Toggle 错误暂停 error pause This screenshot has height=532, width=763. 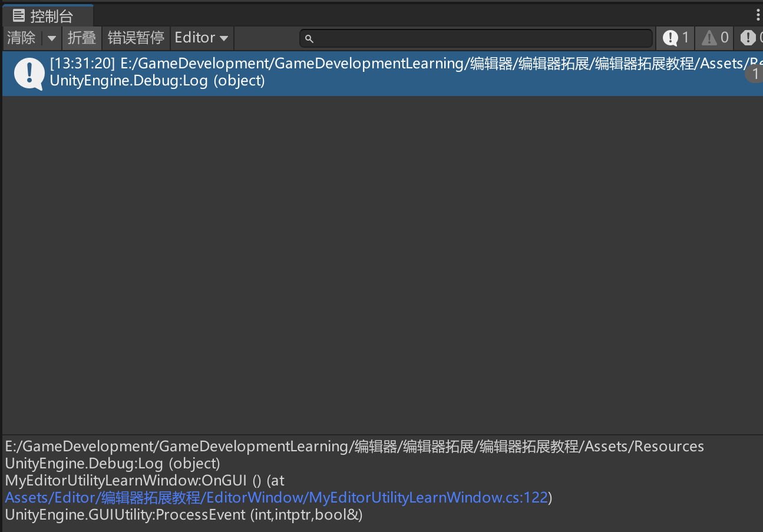[x=136, y=38]
